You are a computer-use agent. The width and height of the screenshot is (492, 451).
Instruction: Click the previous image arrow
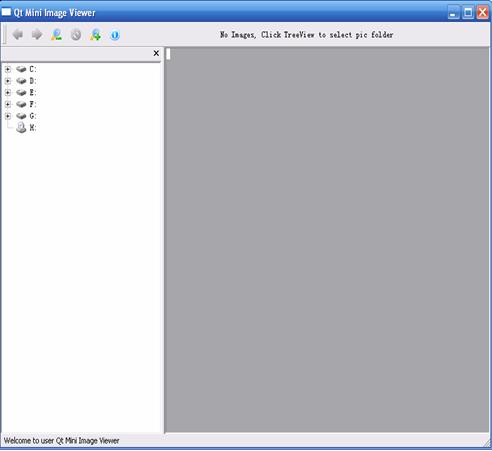[x=18, y=34]
